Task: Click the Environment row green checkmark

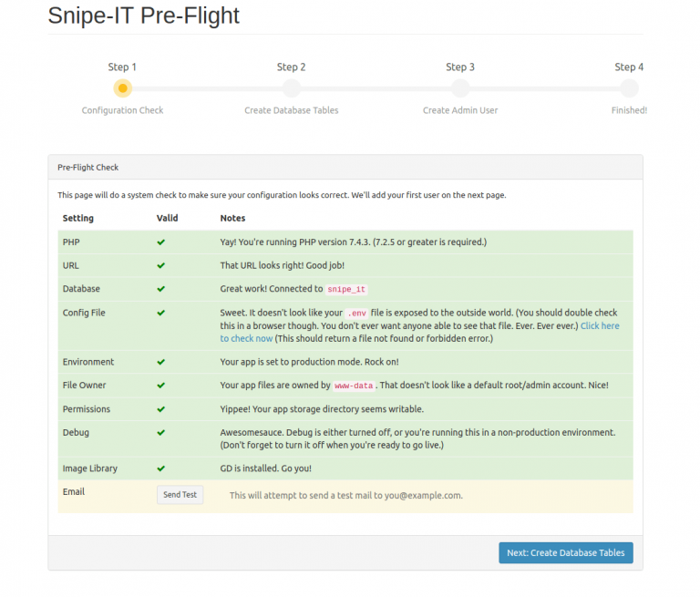Action: coord(161,362)
